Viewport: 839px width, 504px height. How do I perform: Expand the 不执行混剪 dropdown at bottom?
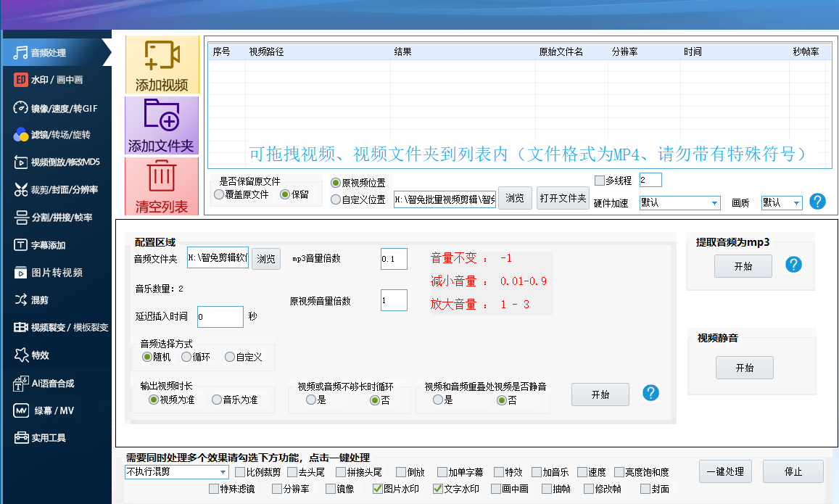point(223,472)
